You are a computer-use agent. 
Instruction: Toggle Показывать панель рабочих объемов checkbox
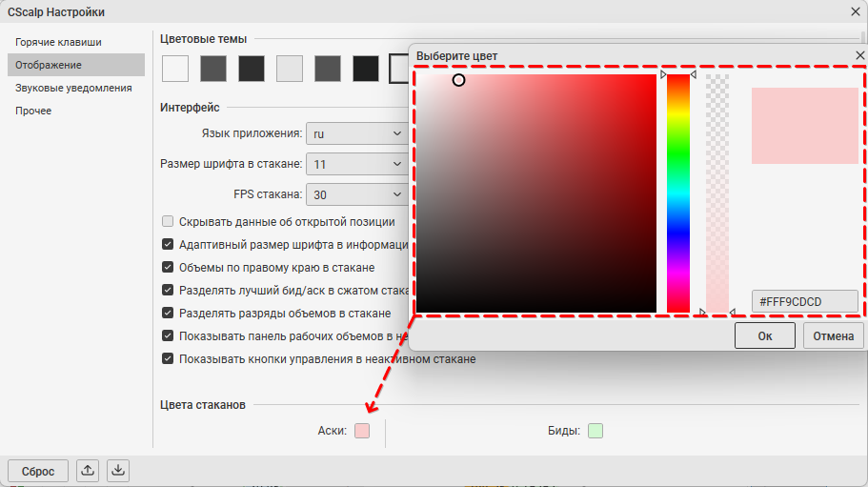[167, 335]
